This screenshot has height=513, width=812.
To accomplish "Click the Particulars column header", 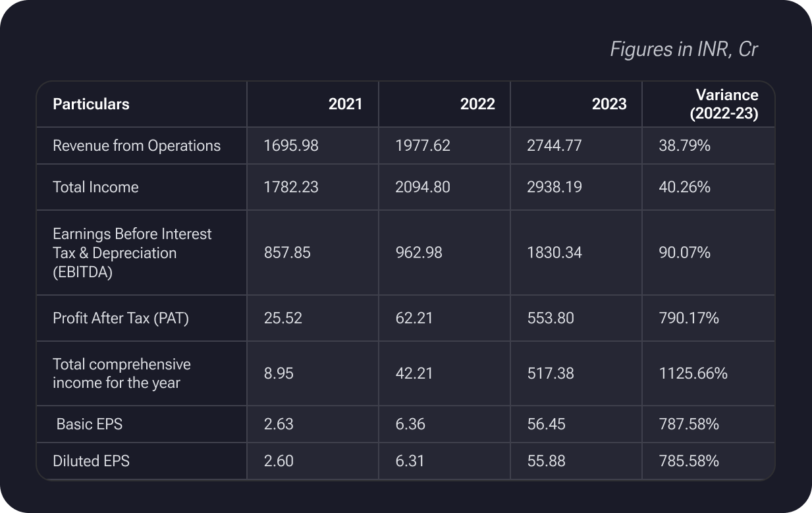I will tap(91, 104).
